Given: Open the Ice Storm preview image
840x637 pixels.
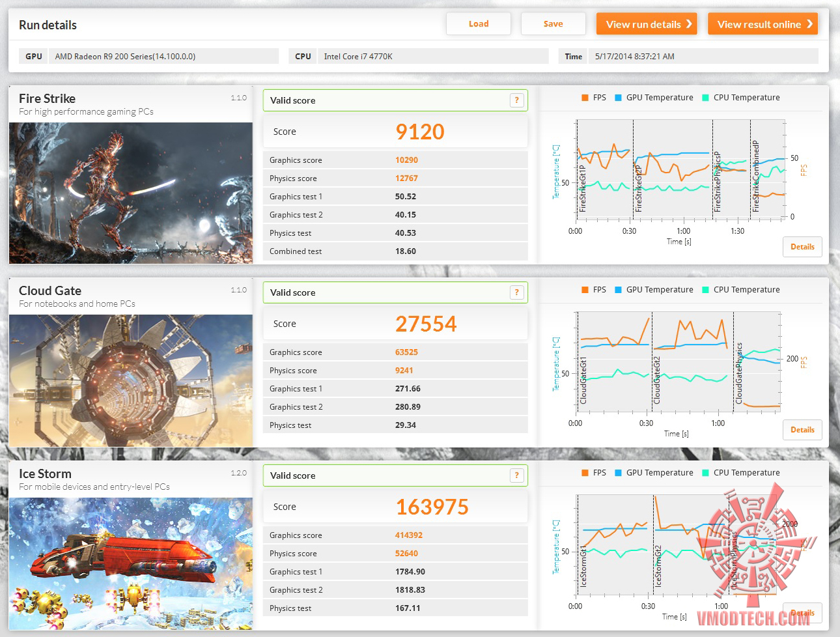Looking at the screenshot, I should tap(131, 563).
